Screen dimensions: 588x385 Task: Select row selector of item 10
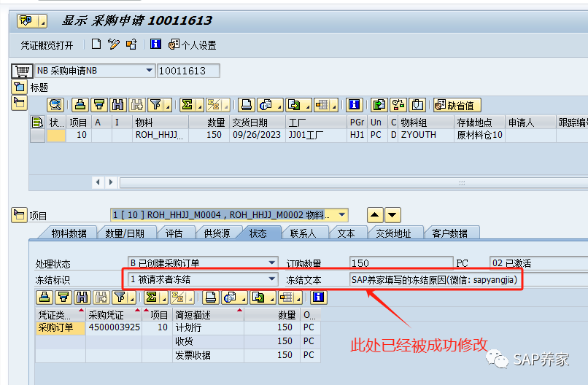coord(37,136)
